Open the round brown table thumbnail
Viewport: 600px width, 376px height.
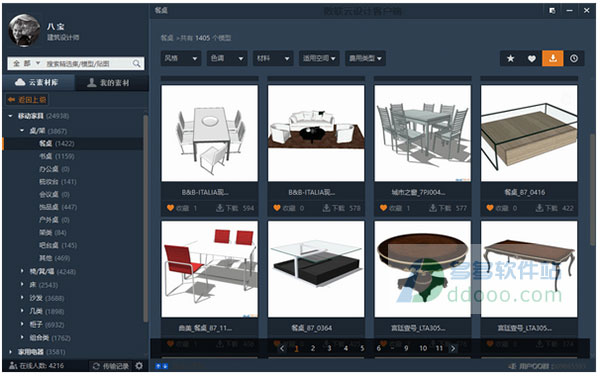tap(422, 269)
